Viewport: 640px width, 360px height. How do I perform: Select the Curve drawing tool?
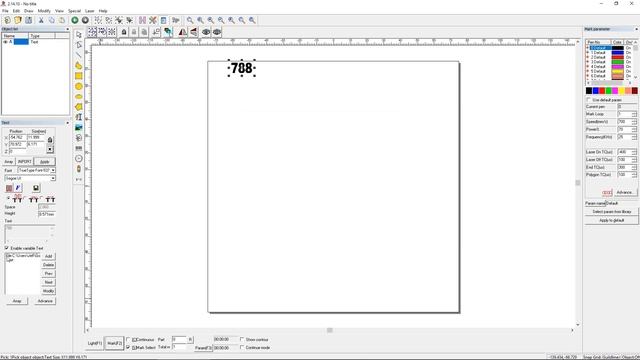(79, 65)
